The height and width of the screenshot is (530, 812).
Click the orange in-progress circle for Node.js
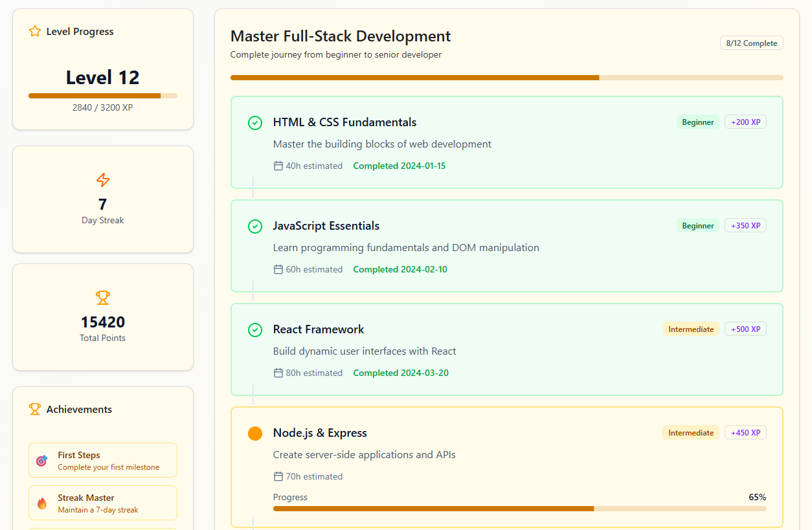tap(255, 434)
